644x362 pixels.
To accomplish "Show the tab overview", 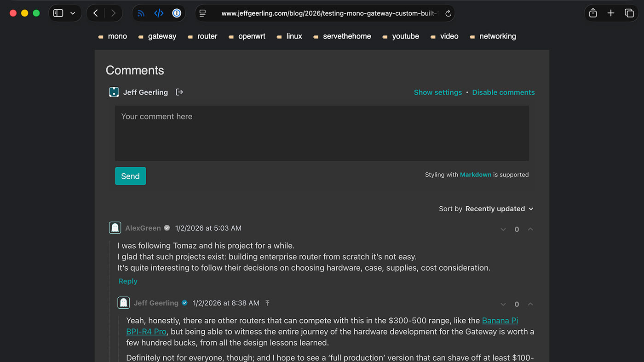I will point(629,13).
